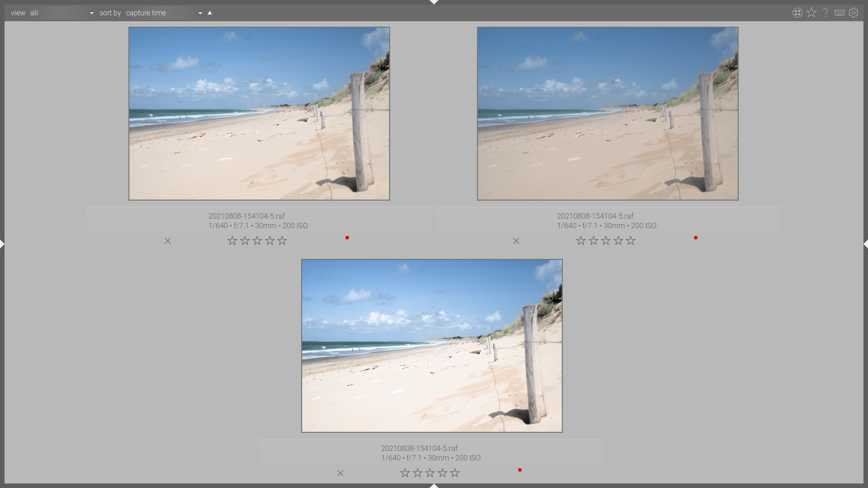
Task: Reverse sort order with triangle arrow
Action: pyautogui.click(x=210, y=13)
